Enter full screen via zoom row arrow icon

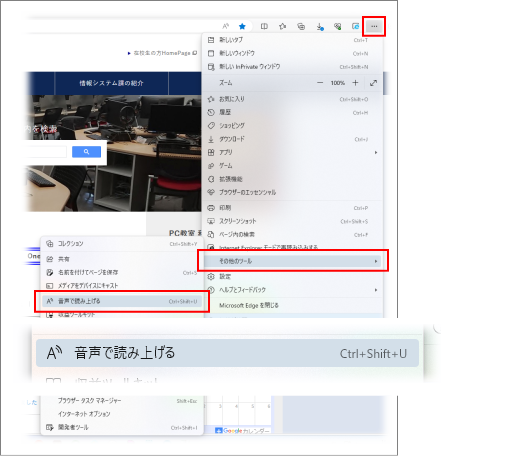pyautogui.click(x=373, y=83)
